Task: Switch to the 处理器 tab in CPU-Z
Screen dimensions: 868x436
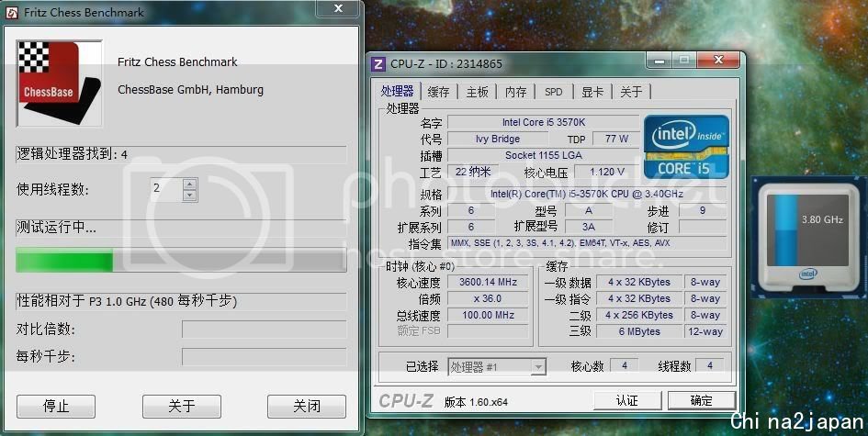Action: (x=398, y=91)
